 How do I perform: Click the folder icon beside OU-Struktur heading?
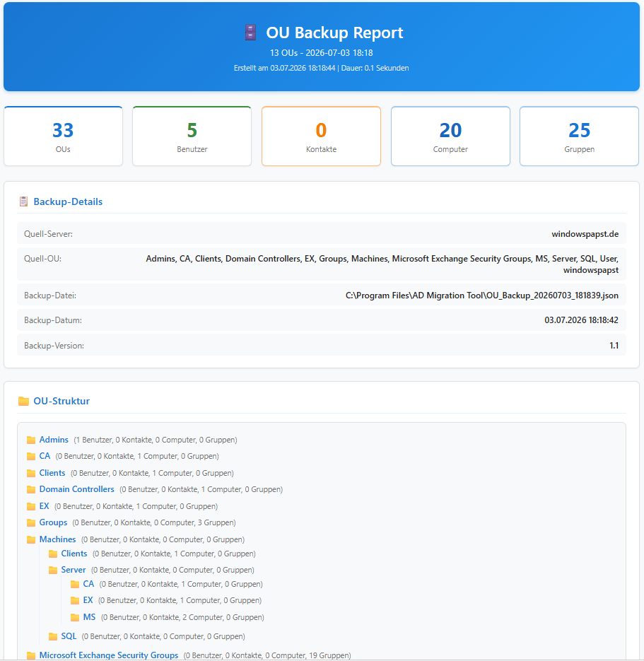click(23, 401)
